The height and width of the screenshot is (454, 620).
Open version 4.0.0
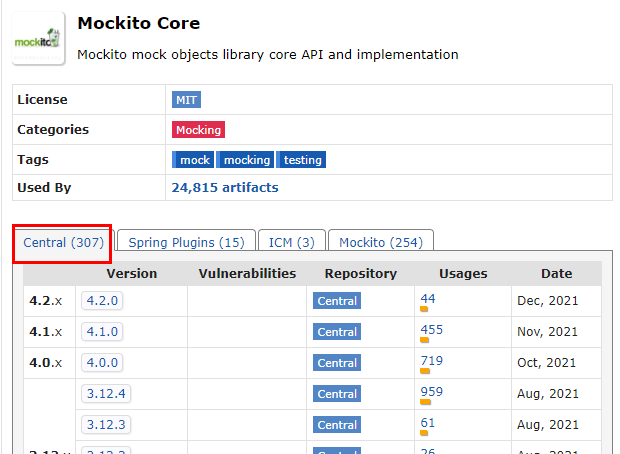pyautogui.click(x=102, y=363)
